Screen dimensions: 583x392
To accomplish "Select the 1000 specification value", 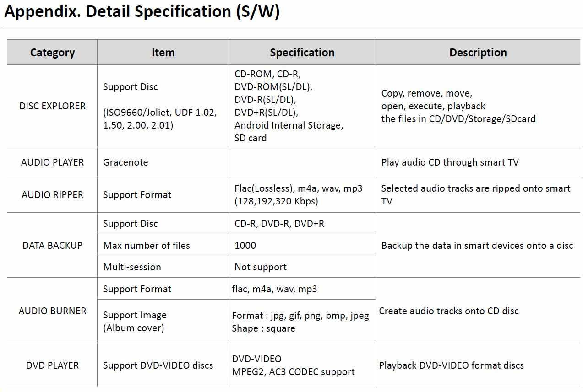I will click(245, 246).
